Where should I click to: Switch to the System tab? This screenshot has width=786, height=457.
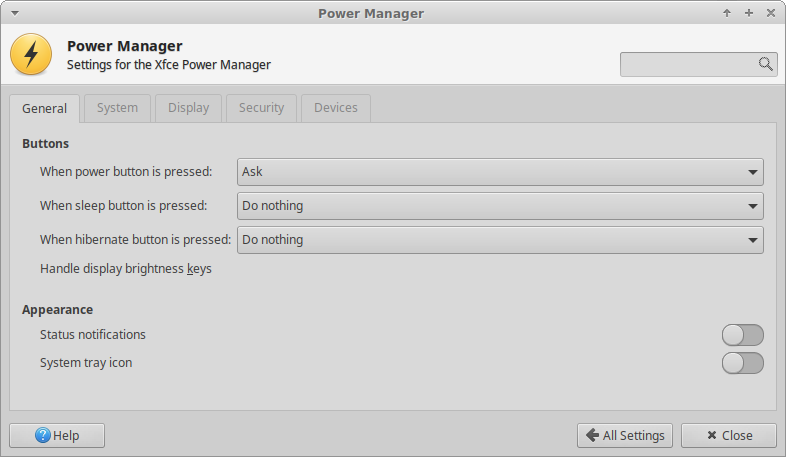117,108
